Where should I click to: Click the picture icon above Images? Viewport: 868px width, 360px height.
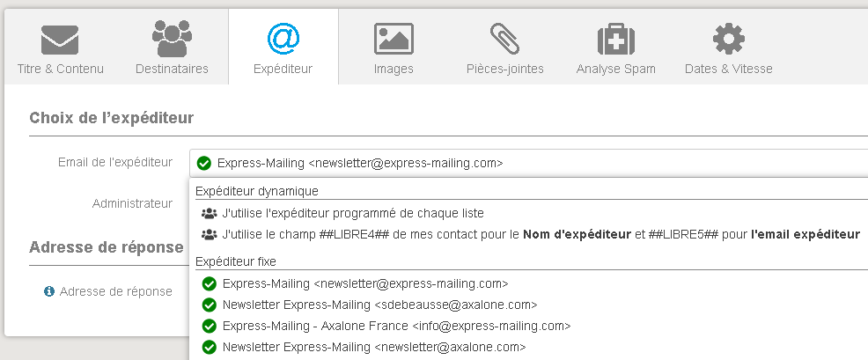[394, 39]
